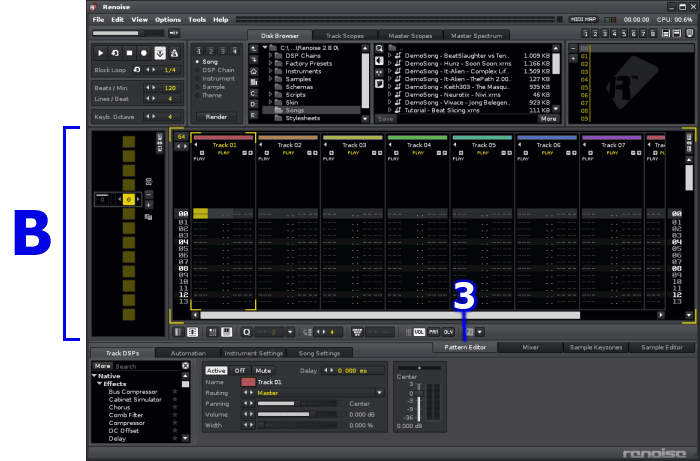Click the DSP Search input field
This screenshot has width=700, height=461.
pyautogui.click(x=147, y=366)
